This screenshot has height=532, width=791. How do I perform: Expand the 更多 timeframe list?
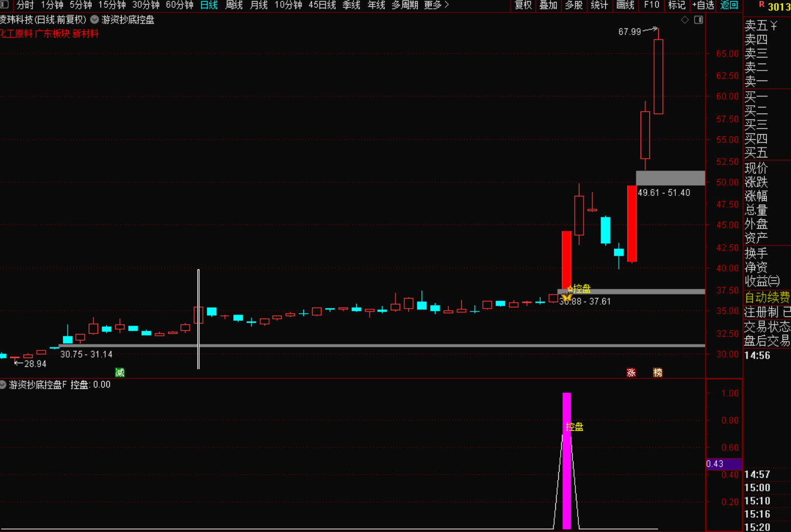click(436, 5)
